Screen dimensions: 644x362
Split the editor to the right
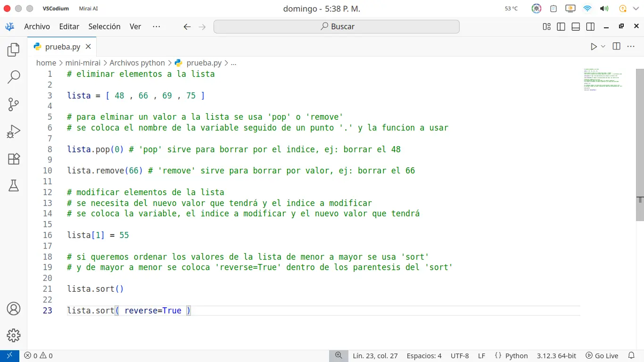pos(616,46)
